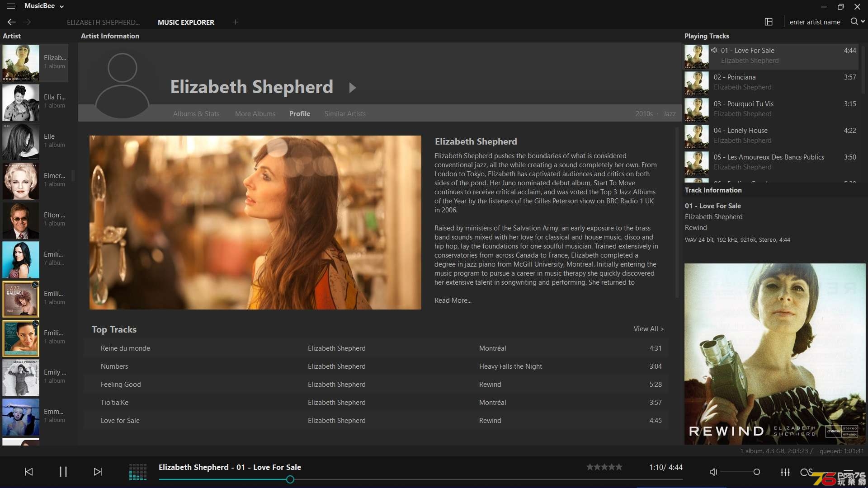Select Elizabeth Shepherd artist thumbnail
The image size is (868, 488).
pyautogui.click(x=21, y=63)
